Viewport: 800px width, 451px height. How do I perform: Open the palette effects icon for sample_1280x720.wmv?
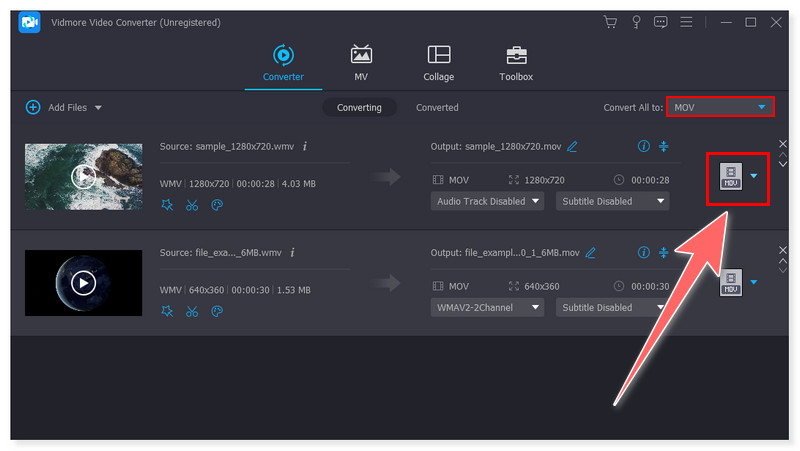coord(216,205)
